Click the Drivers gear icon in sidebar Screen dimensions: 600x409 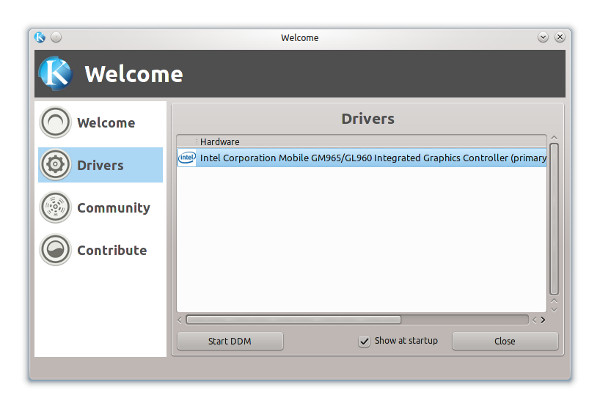(55, 165)
